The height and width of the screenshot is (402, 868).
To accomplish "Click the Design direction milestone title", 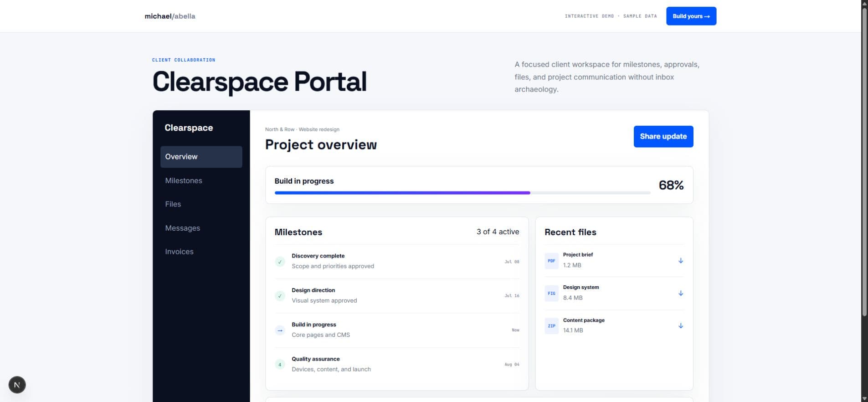I will (x=313, y=290).
